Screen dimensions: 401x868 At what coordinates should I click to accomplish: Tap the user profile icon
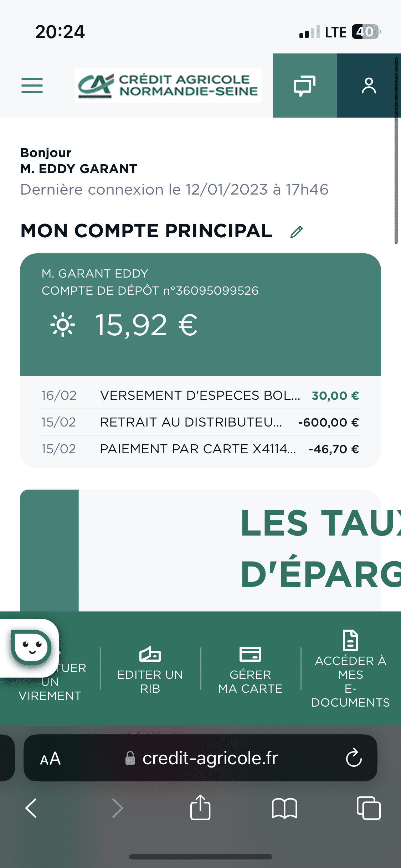(x=369, y=86)
